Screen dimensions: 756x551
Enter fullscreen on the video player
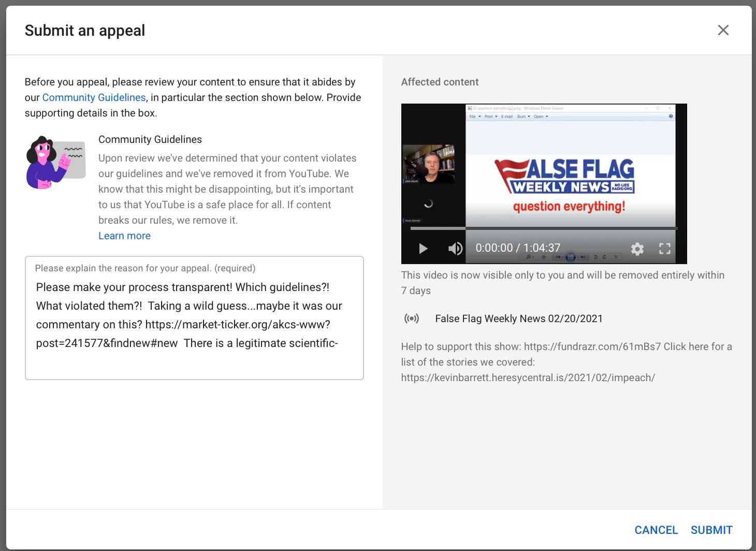pyautogui.click(x=665, y=249)
